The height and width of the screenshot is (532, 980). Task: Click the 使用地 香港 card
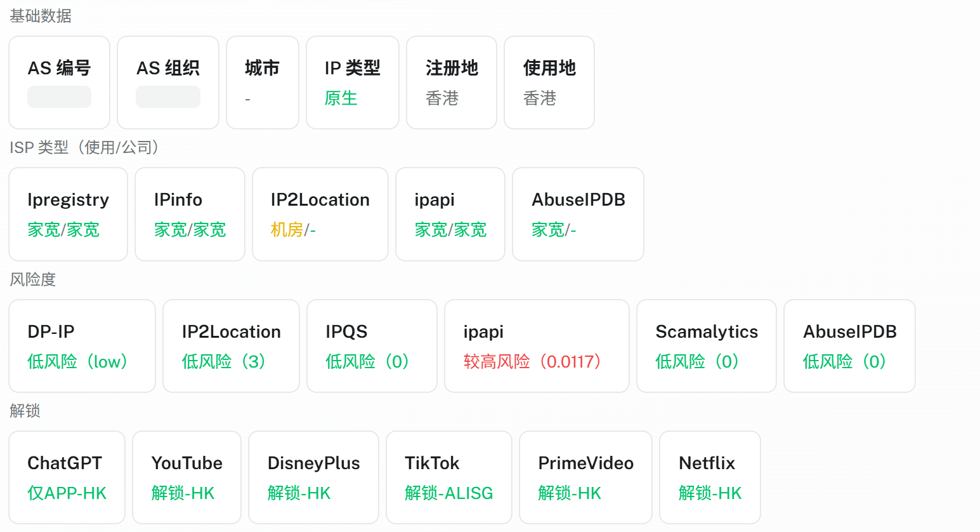tap(549, 83)
